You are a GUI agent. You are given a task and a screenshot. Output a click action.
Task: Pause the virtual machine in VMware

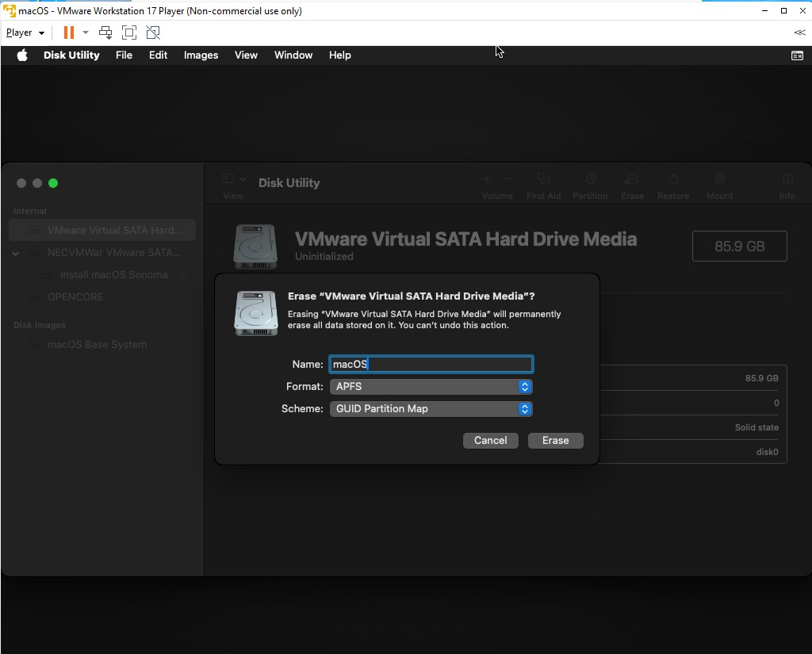tap(69, 33)
